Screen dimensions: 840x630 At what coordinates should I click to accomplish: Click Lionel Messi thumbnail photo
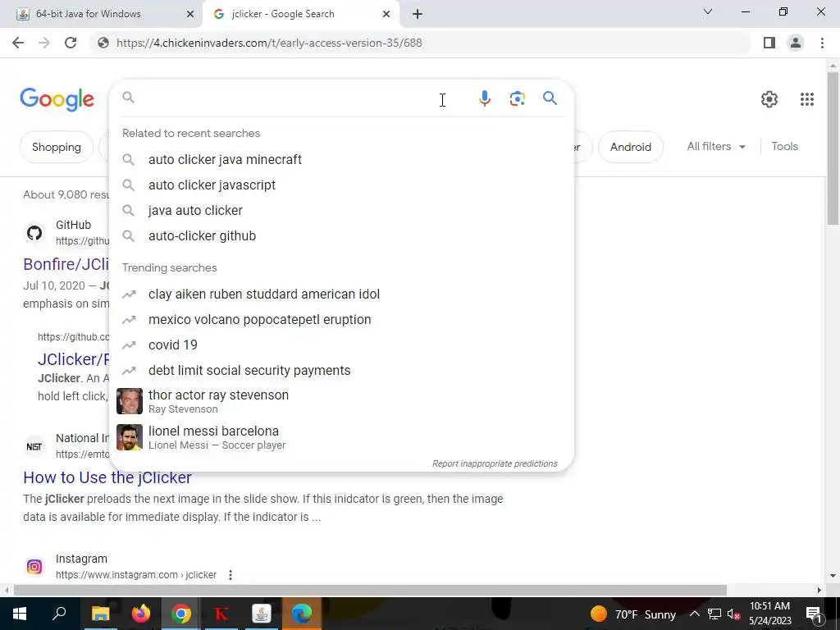(130, 437)
